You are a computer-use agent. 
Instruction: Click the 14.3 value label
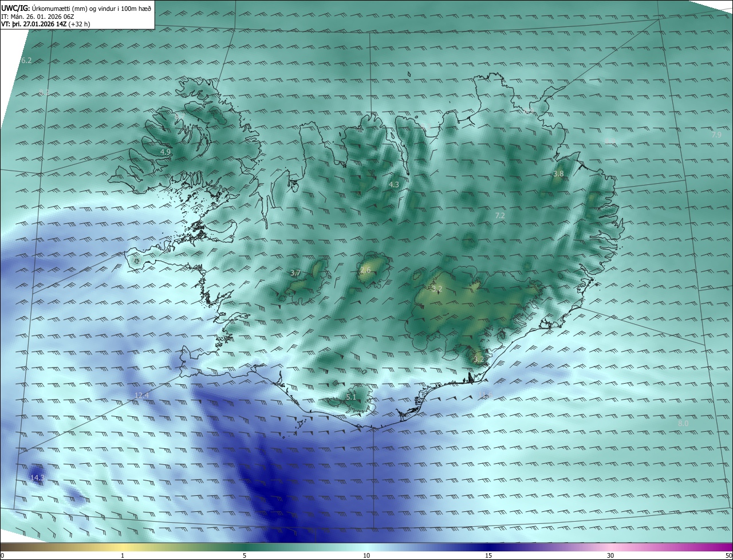click(x=37, y=477)
